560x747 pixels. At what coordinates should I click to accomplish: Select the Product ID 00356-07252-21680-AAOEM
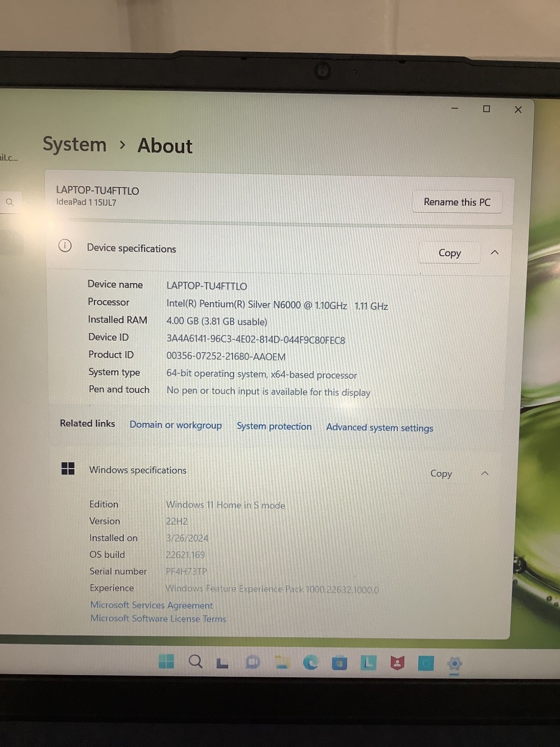click(x=226, y=357)
